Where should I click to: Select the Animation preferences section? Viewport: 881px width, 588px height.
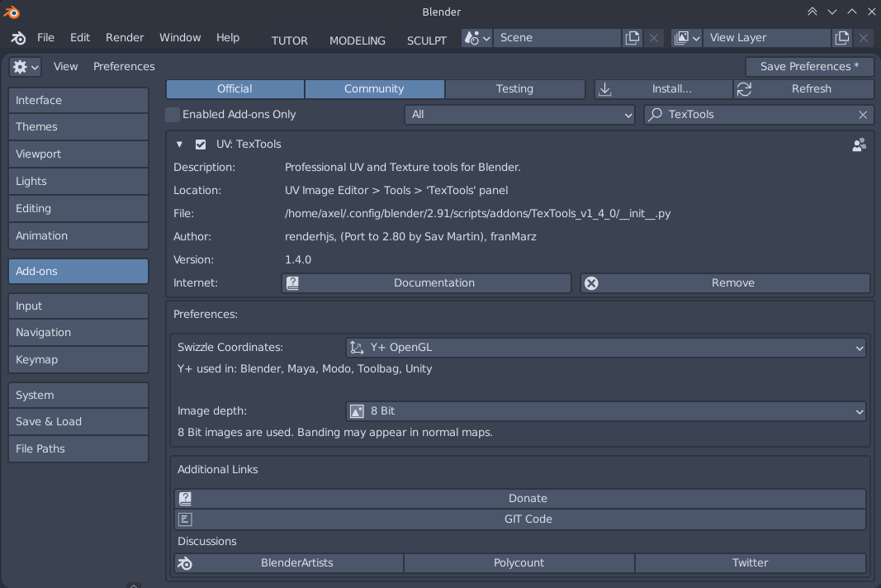point(78,235)
